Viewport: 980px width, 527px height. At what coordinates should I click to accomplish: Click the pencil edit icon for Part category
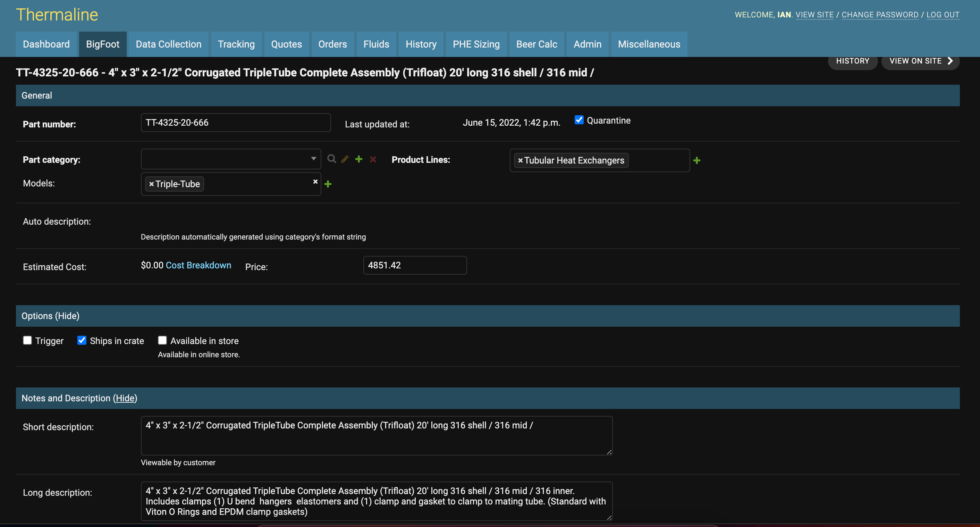(x=345, y=159)
